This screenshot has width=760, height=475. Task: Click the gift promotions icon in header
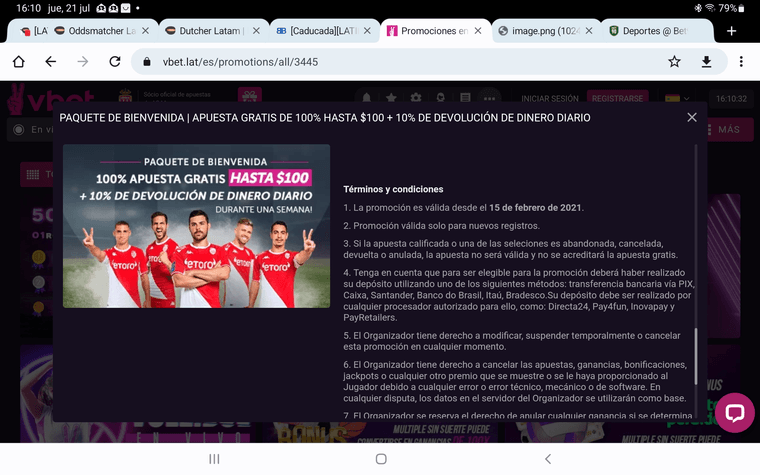pos(250,96)
